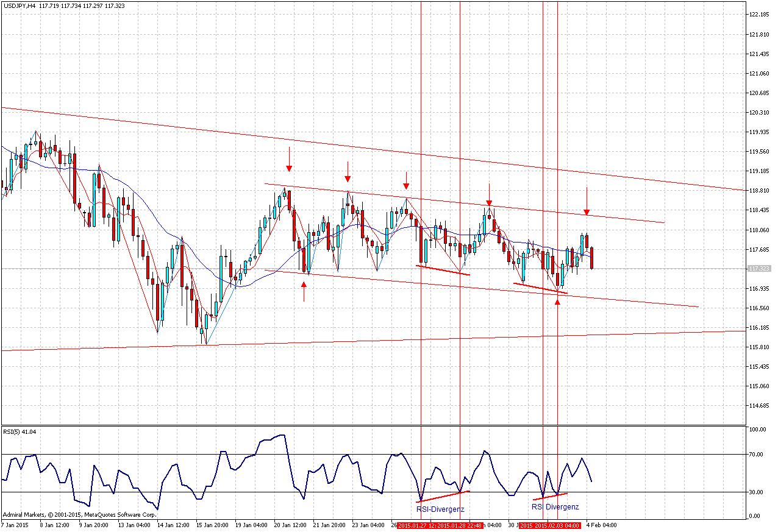Image resolution: width=778 pixels, height=532 pixels.
Task: Click the 122.185 price axis label
Action: click(760, 15)
